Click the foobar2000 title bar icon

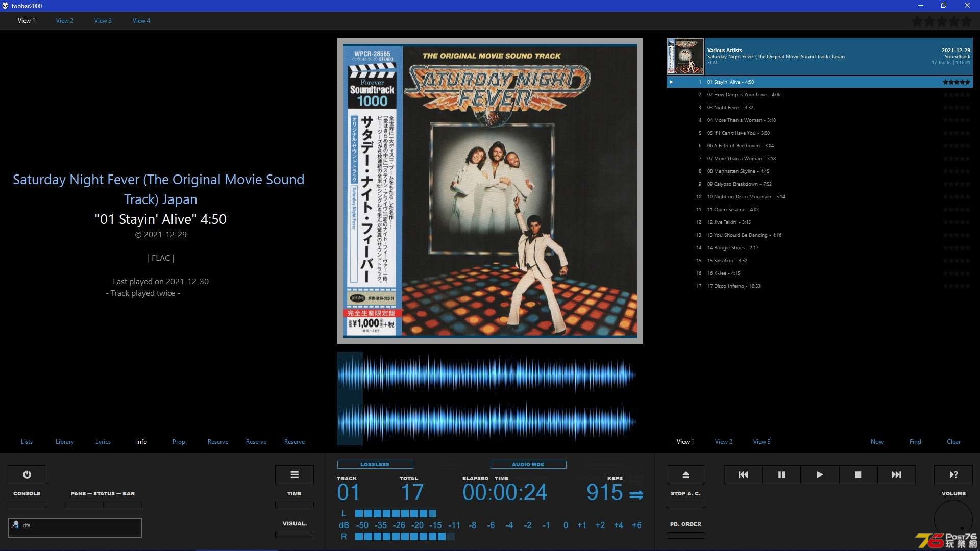5,6
